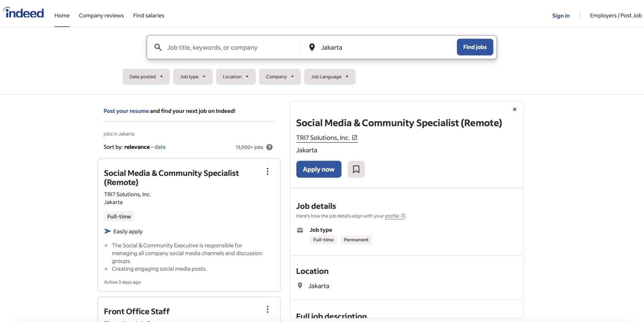The width and height of the screenshot is (644, 322).
Task: Focus the job title keywords field
Action: (231, 47)
